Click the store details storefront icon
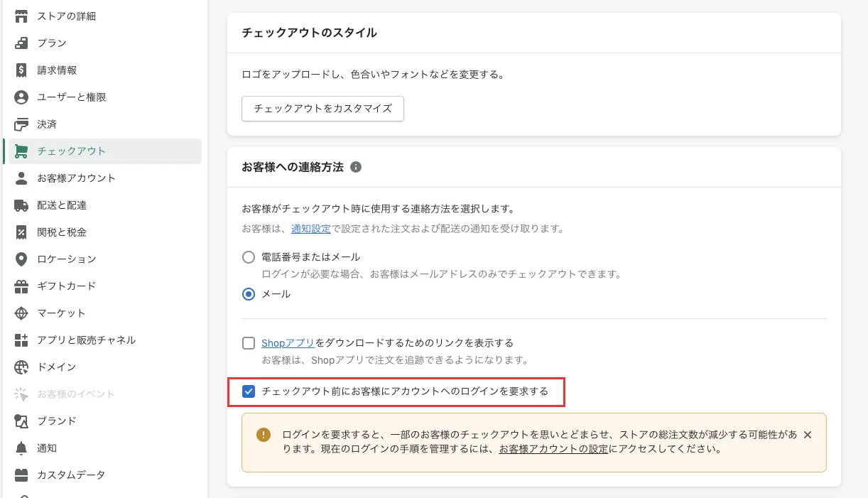Screen dimensions: 868x498 point(21,16)
